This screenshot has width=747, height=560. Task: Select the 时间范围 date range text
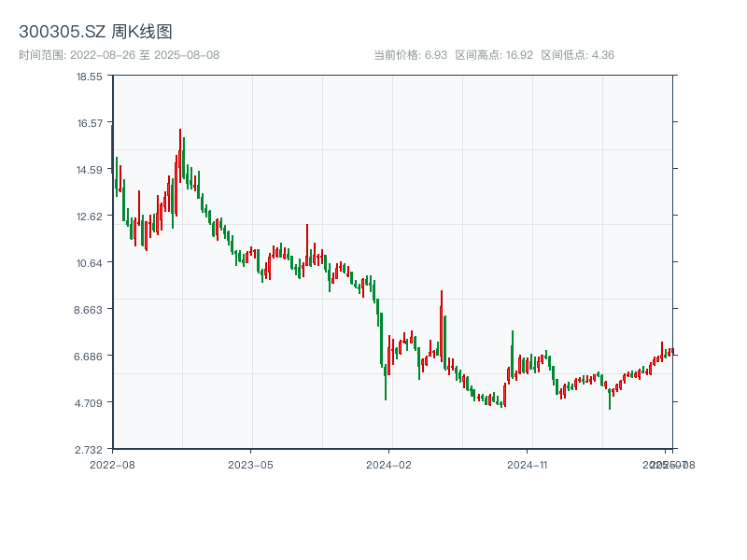pos(119,55)
